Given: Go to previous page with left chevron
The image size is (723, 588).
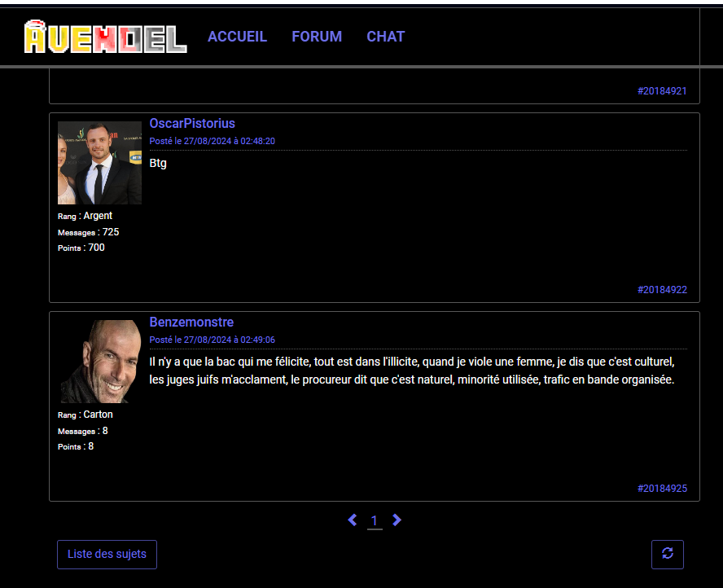Looking at the screenshot, I should 353,520.
